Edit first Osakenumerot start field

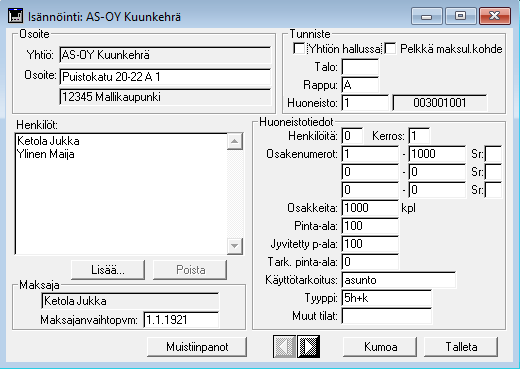pyautogui.click(x=370, y=154)
